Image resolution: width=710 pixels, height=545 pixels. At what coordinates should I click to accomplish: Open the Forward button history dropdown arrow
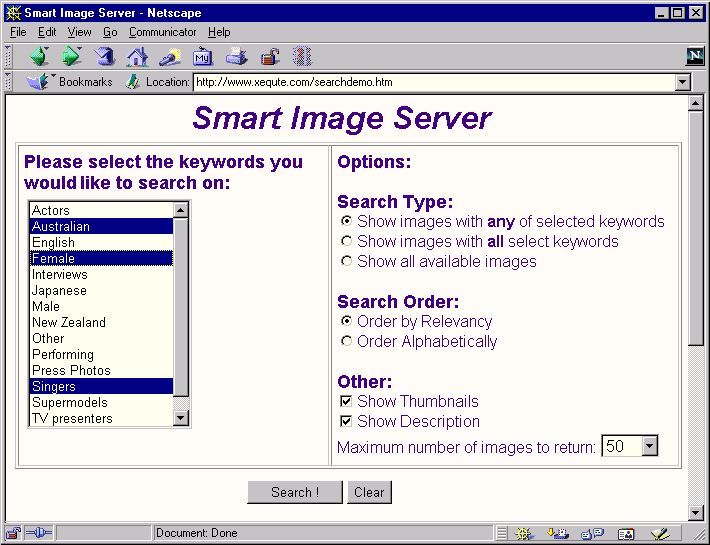(x=80, y=48)
